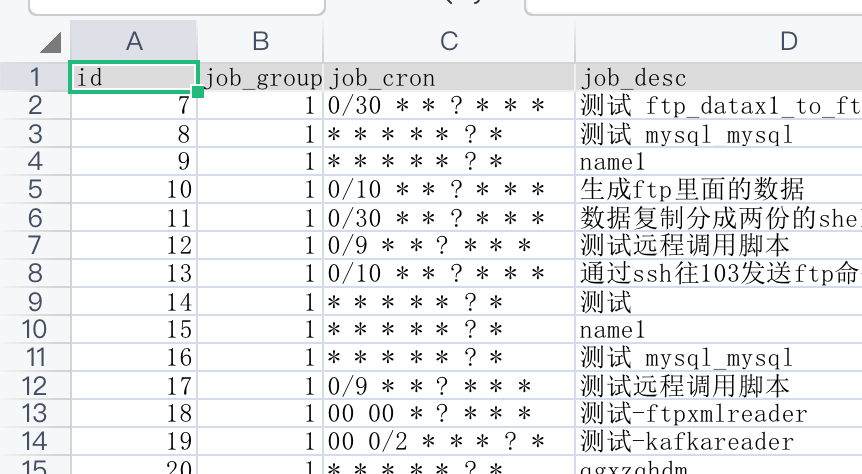Select the id cell with value 18

coord(134,413)
